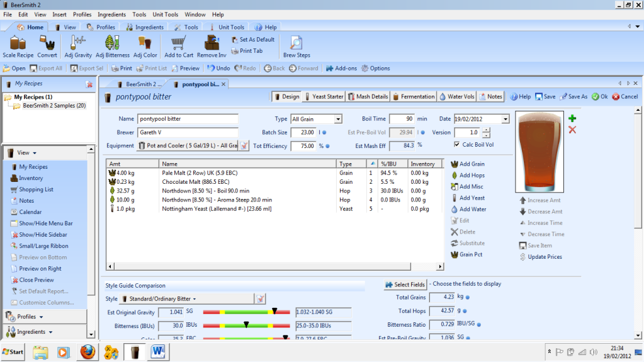This screenshot has width=644, height=362.
Task: Click Set As Default in ribbon
Action: [x=252, y=40]
